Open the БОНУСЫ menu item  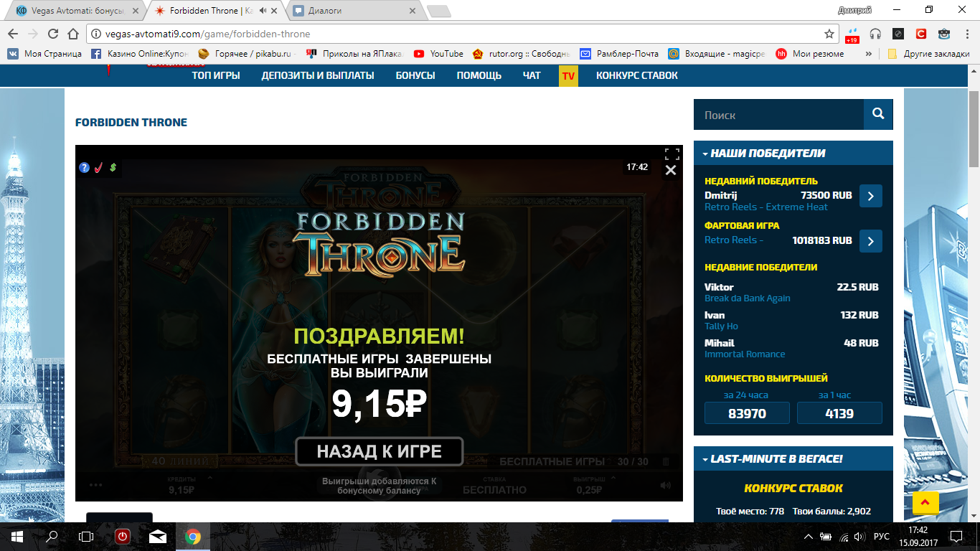tap(415, 75)
